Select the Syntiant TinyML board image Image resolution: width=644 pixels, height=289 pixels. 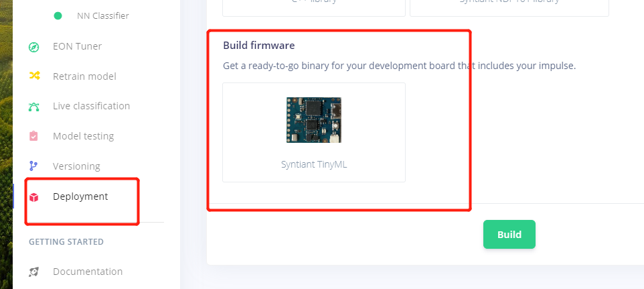pyautogui.click(x=314, y=120)
